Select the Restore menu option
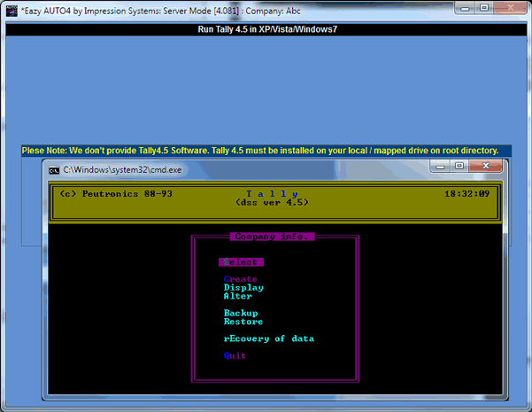532x412 pixels. coord(243,322)
